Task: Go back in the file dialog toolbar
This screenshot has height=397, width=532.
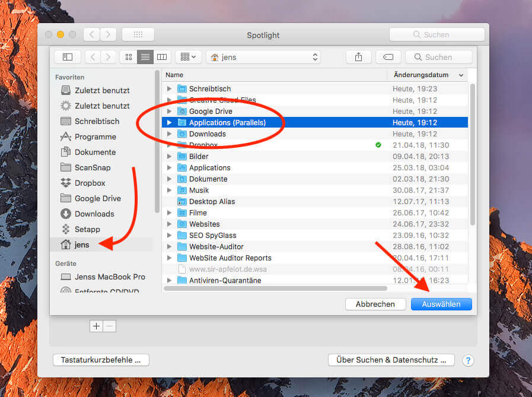Action: click(93, 57)
